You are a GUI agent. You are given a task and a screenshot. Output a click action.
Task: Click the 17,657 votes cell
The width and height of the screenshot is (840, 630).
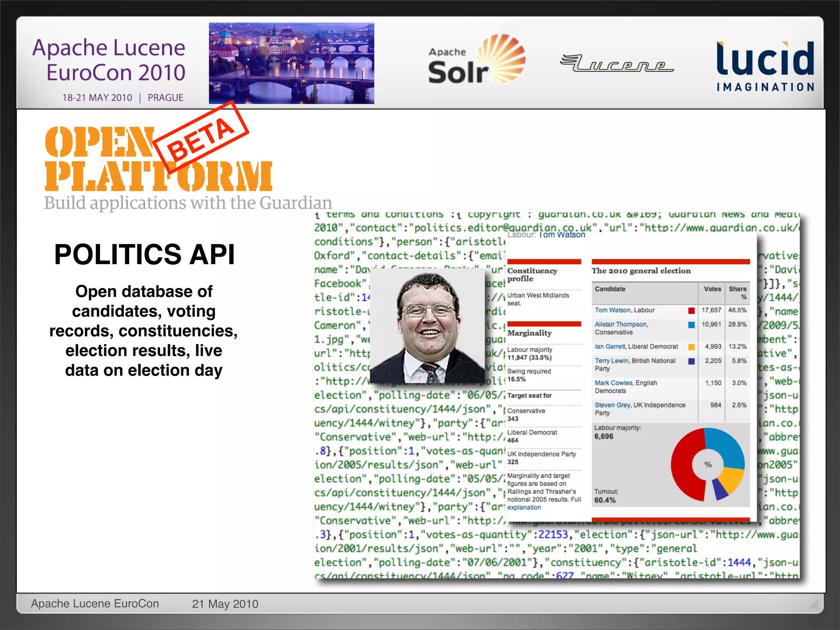point(711,310)
